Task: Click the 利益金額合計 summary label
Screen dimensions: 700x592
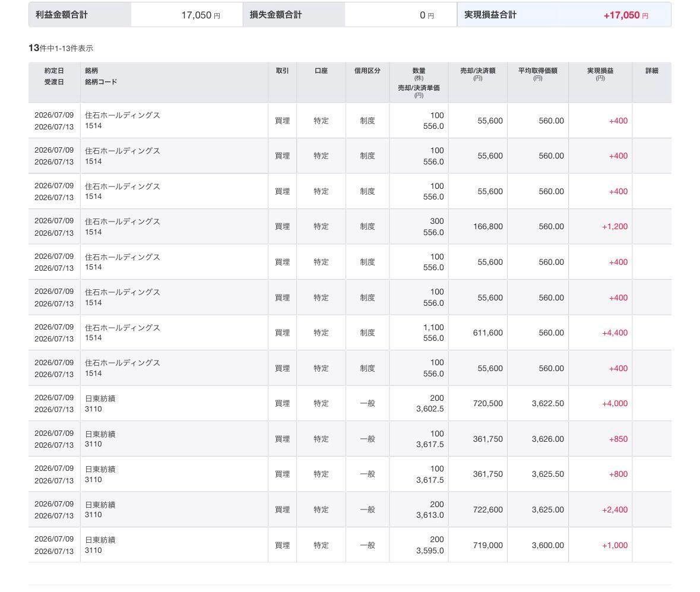Action: [62, 15]
